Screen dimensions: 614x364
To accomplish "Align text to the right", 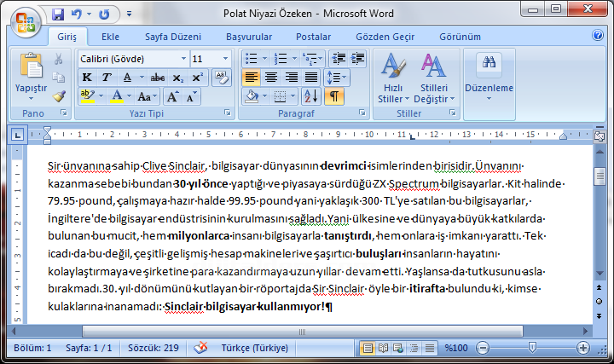I will pyautogui.click(x=292, y=77).
